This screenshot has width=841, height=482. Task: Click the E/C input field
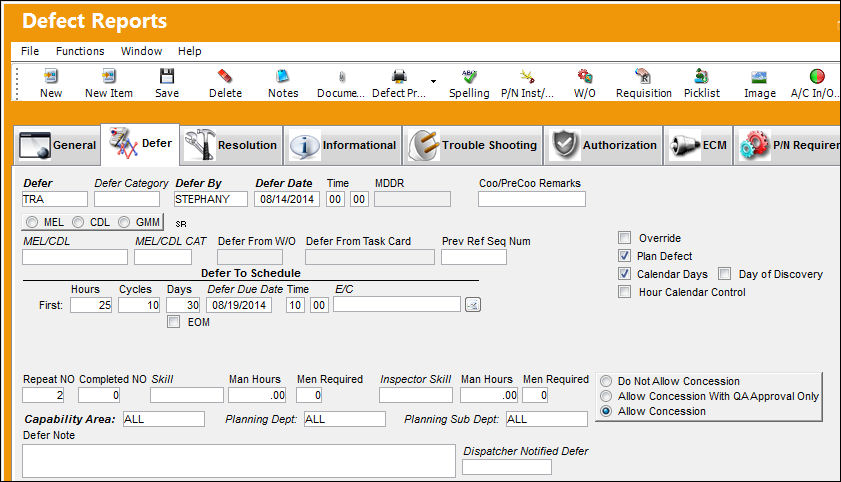397,305
